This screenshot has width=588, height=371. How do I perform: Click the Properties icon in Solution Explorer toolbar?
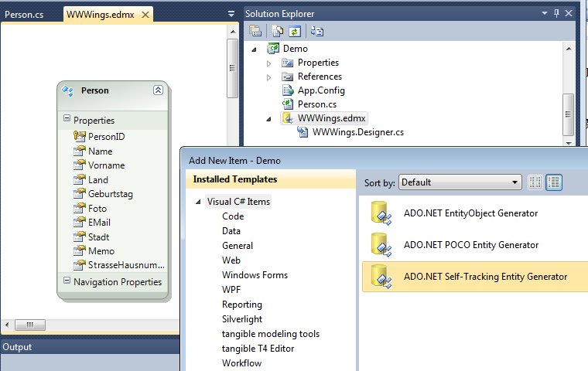255,32
